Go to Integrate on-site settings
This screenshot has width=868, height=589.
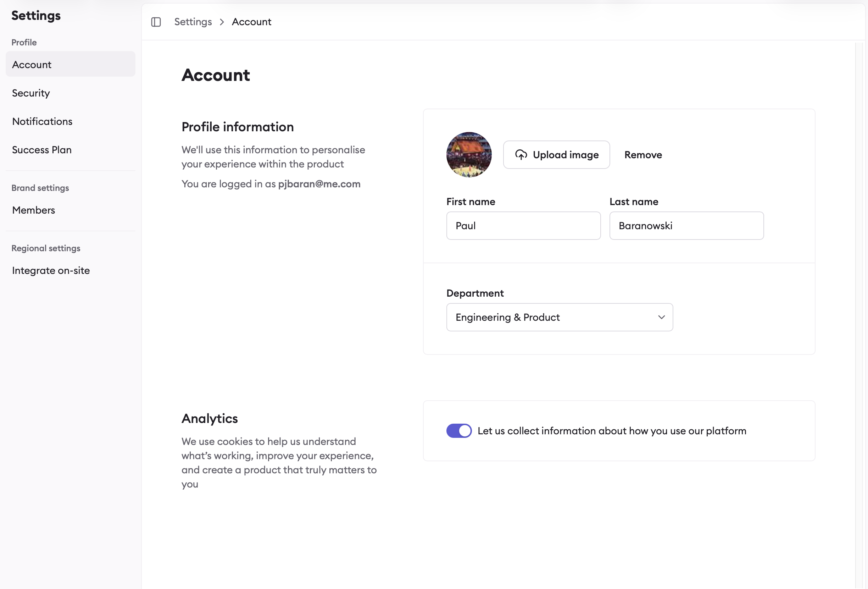pyautogui.click(x=51, y=270)
